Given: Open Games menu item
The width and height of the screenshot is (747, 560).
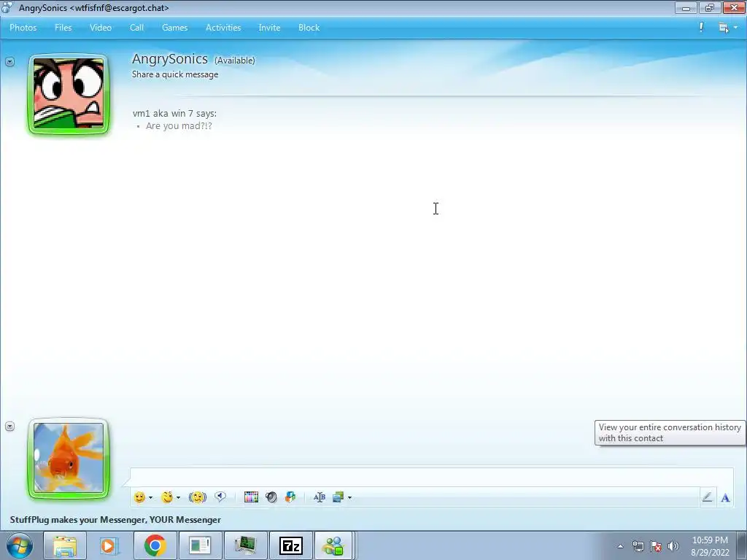Looking at the screenshot, I should point(175,28).
